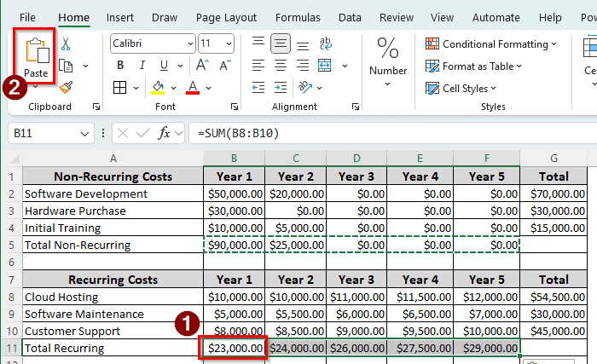Image resolution: width=597 pixels, height=364 pixels.
Task: Open Conditional Formatting menu
Action: (x=491, y=44)
